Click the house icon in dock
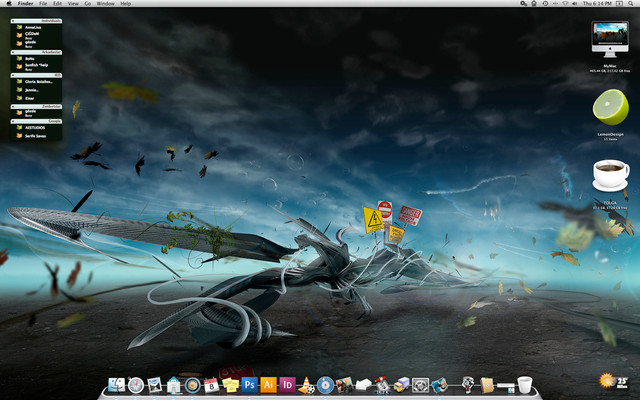The image size is (640, 400). pyautogui.click(x=173, y=385)
